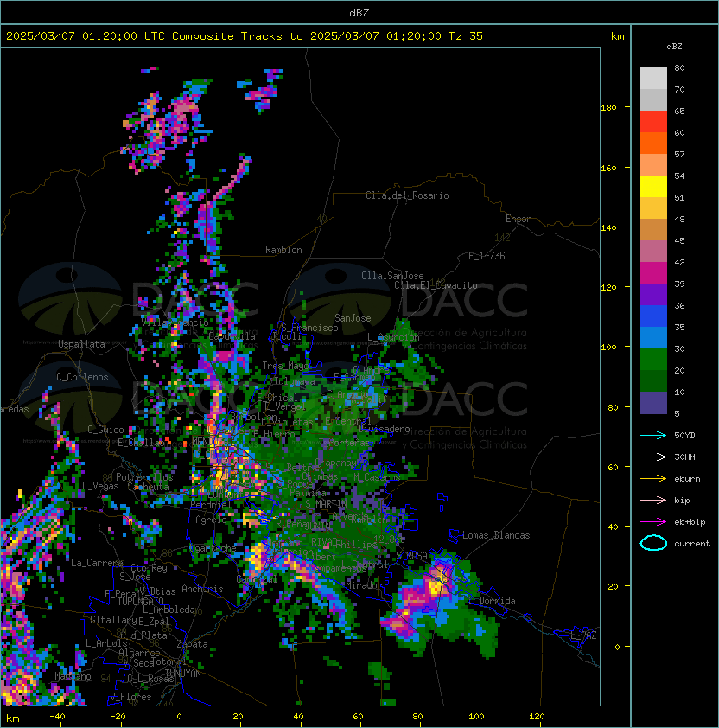The height and width of the screenshot is (728, 719).
Task: Click the white 30HM arrow legend icon
Action: click(x=653, y=457)
